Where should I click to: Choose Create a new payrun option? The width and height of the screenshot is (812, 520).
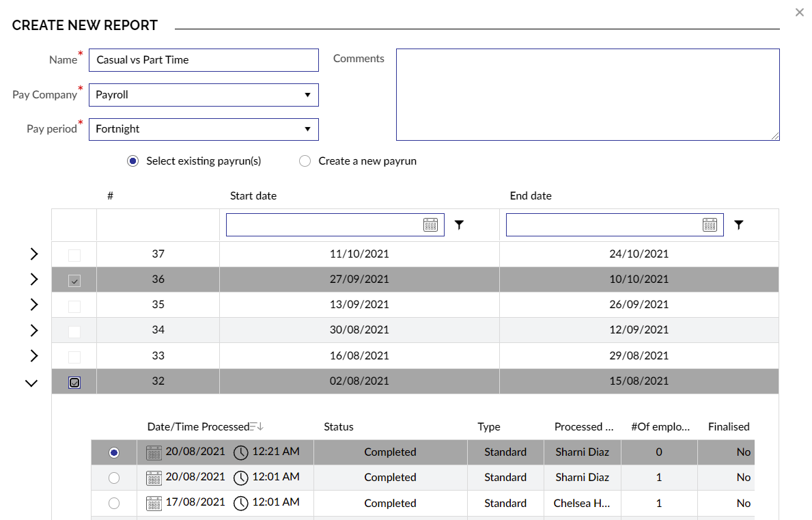305,161
